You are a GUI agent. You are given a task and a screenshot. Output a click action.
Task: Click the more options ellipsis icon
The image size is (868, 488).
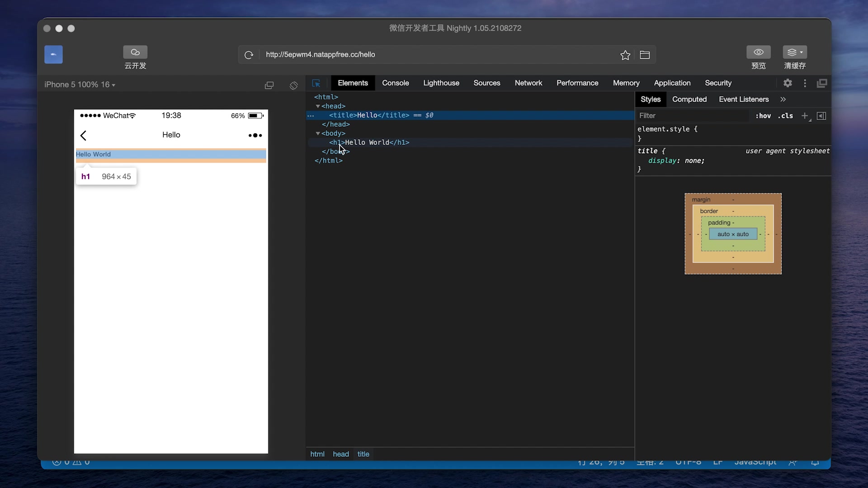point(255,135)
